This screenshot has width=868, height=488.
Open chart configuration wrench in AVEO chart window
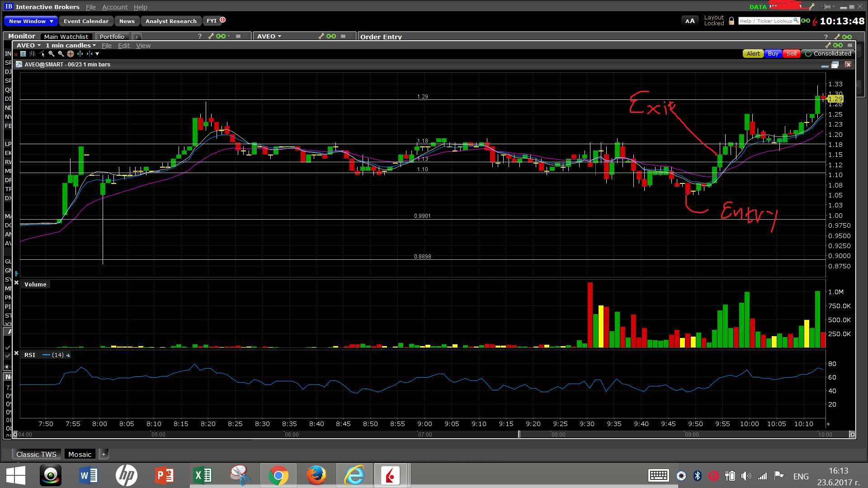[x=828, y=45]
